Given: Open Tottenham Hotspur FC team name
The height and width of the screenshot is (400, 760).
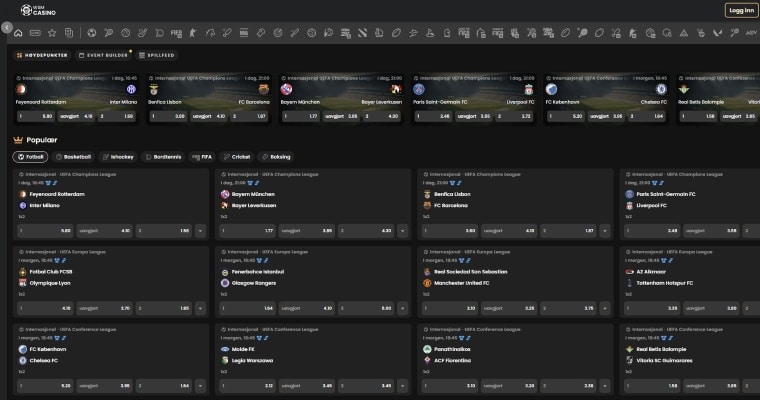Looking at the screenshot, I should coord(665,283).
